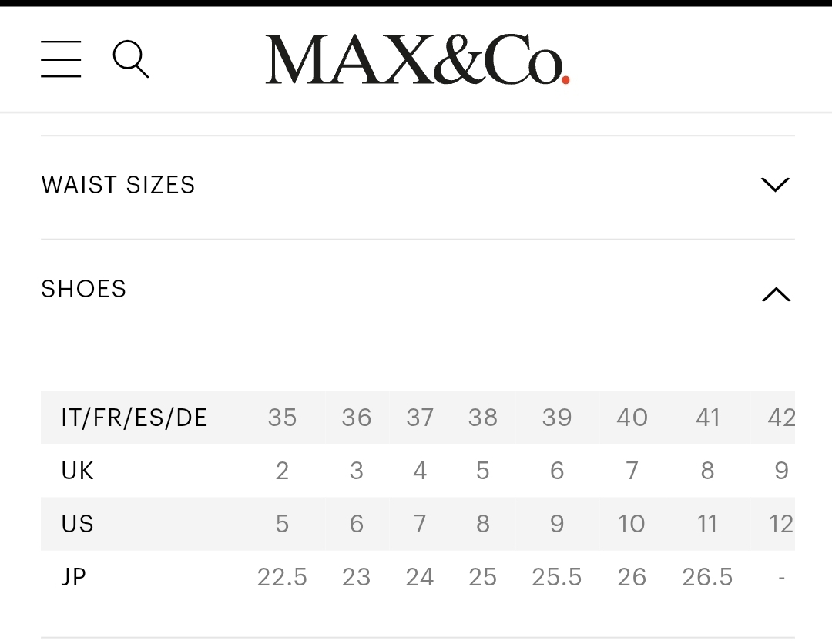Image resolution: width=832 pixels, height=644 pixels.
Task: Select the JP row label
Action: [x=73, y=577]
